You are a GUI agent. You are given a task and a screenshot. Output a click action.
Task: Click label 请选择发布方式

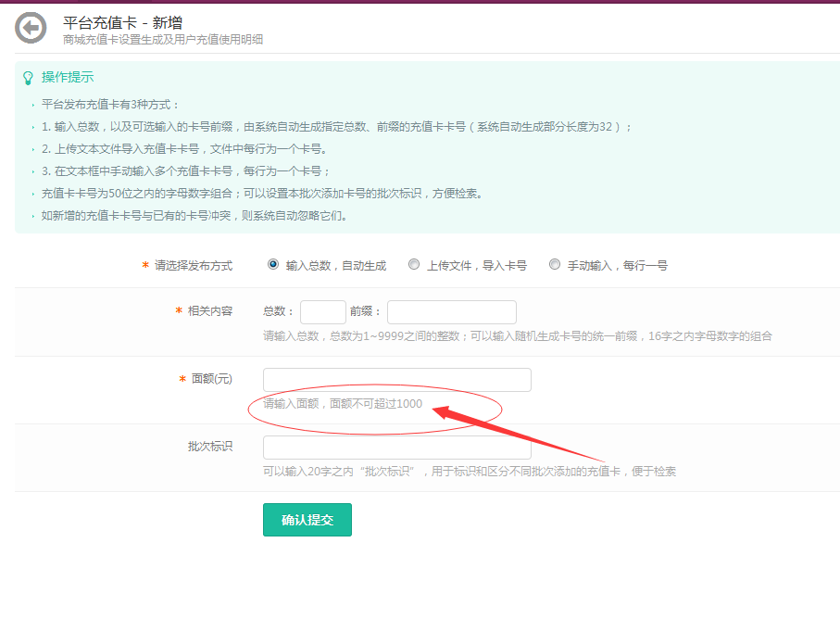pos(194,265)
